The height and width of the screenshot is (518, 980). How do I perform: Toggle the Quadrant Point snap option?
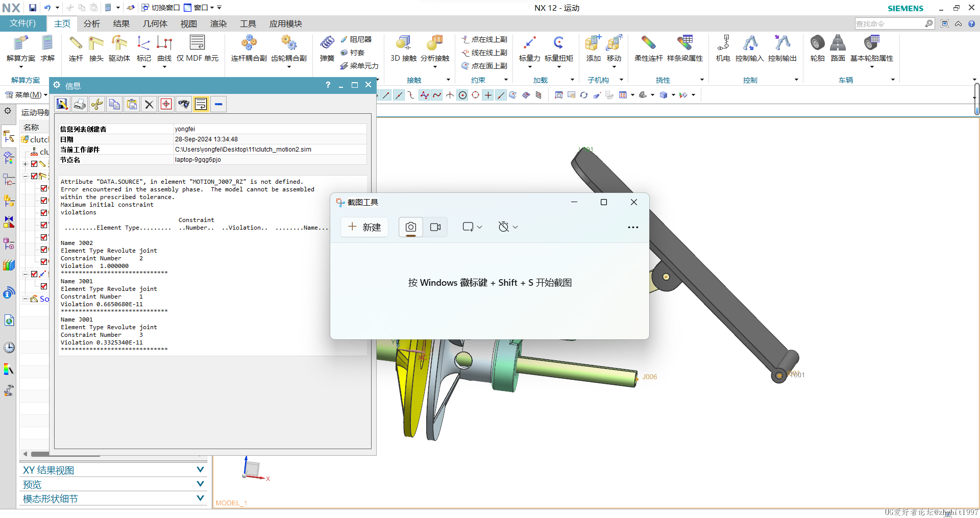click(475, 95)
